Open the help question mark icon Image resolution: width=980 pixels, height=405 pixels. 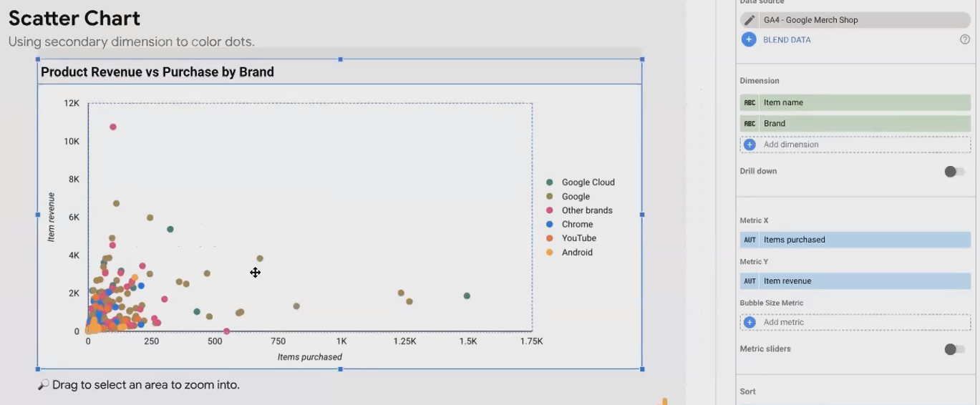pos(965,39)
